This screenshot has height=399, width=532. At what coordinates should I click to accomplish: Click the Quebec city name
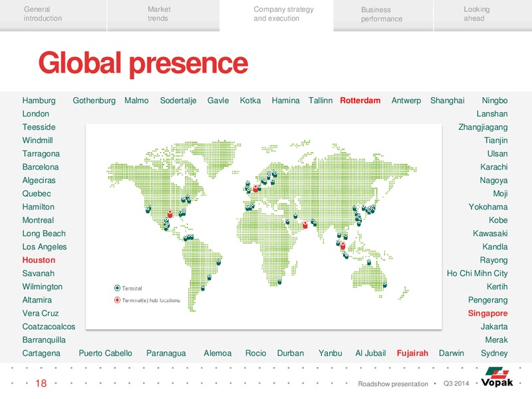tap(37, 194)
